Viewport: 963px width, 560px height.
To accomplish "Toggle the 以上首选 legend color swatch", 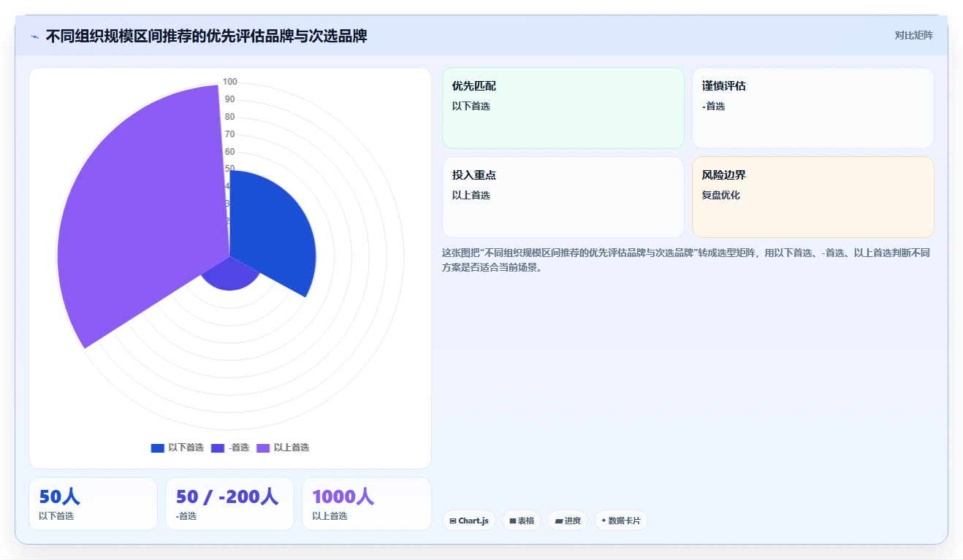I will (263, 448).
